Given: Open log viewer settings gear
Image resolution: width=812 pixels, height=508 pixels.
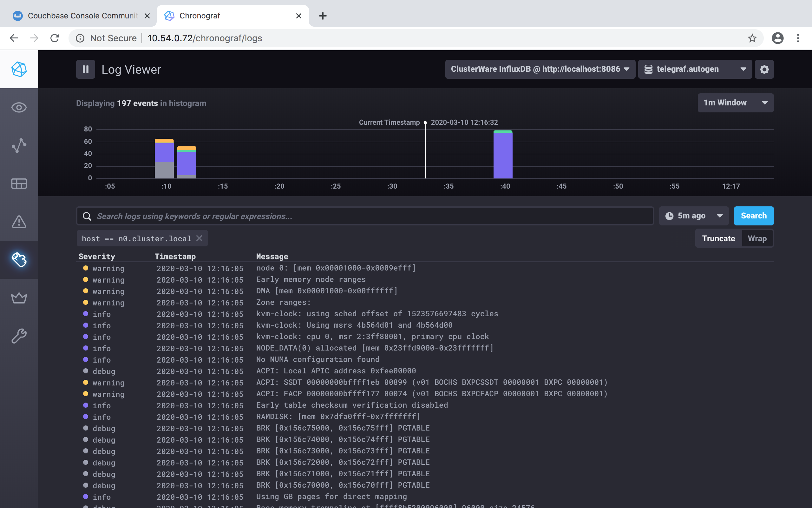Looking at the screenshot, I should click(764, 69).
